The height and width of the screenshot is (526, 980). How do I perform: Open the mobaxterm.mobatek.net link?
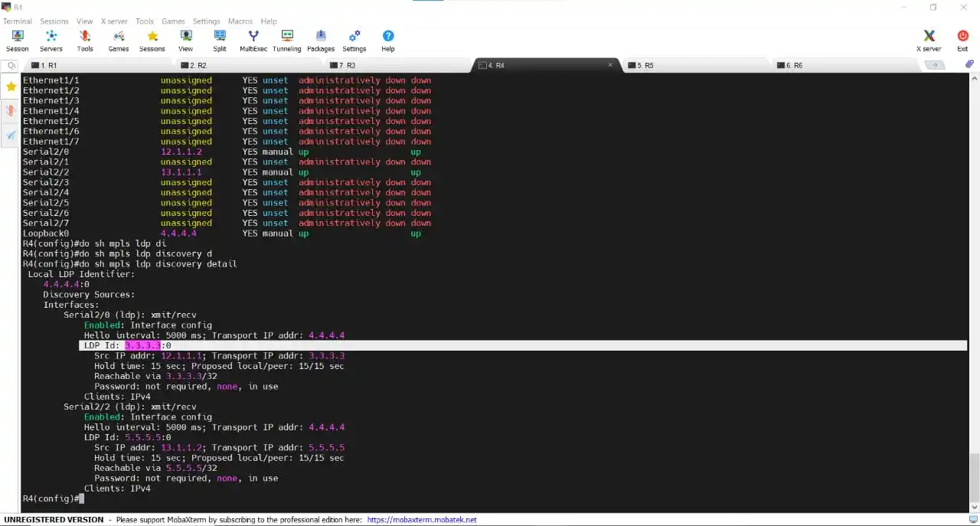coord(422,519)
